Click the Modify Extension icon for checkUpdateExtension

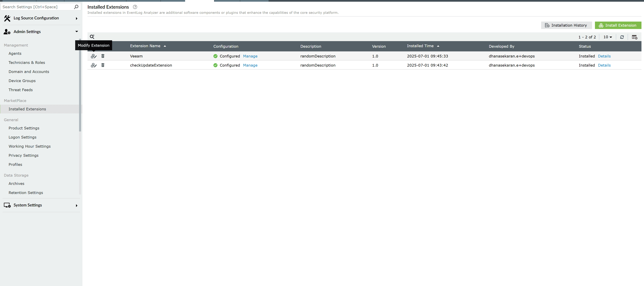[94, 65]
